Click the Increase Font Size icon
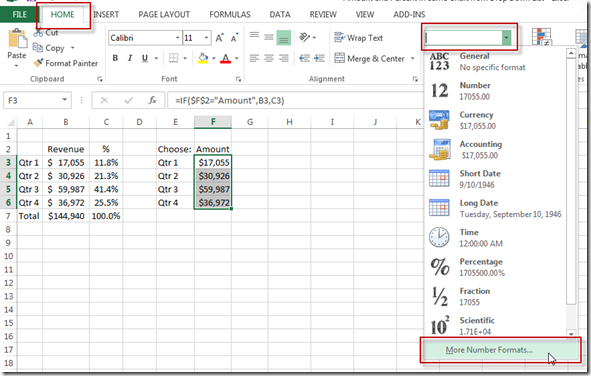This screenshot has width=591, height=376. (x=219, y=38)
